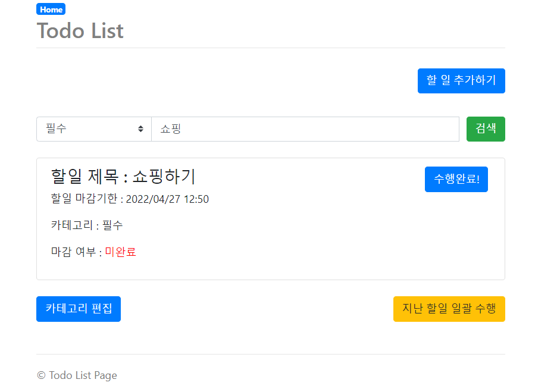Click the © Todo List Page footer
This screenshot has width=557, height=392.
[x=77, y=375]
